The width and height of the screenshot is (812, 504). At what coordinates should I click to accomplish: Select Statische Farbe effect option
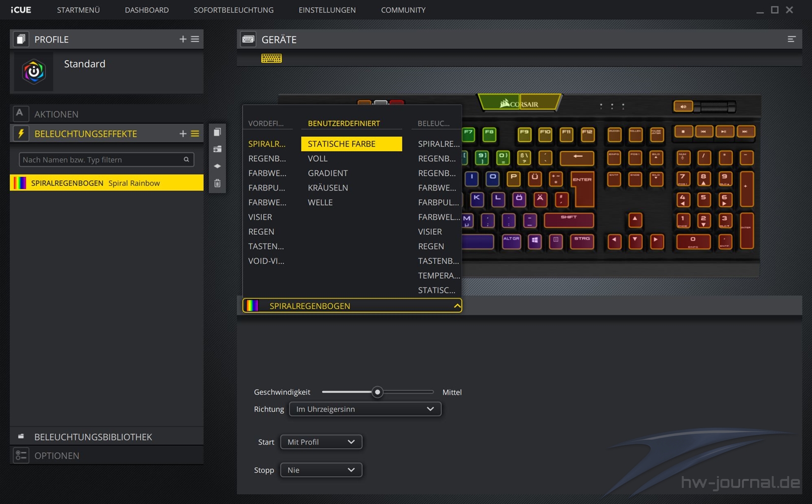pos(351,144)
